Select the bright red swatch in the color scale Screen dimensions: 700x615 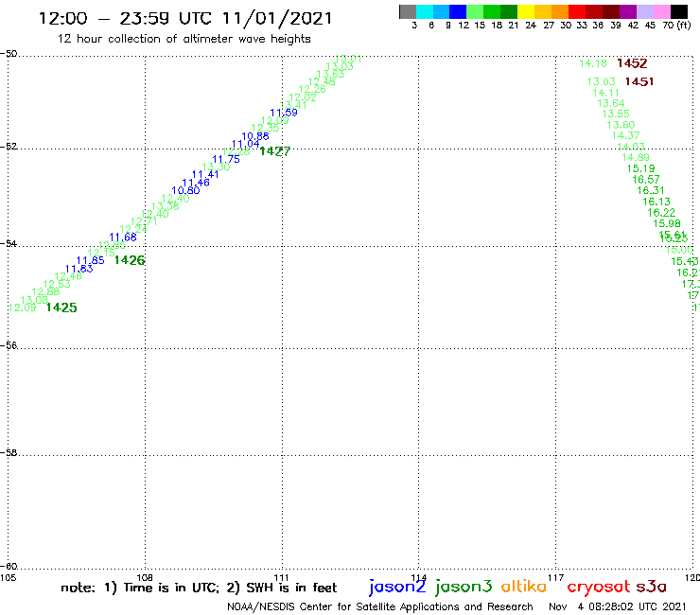click(577, 11)
